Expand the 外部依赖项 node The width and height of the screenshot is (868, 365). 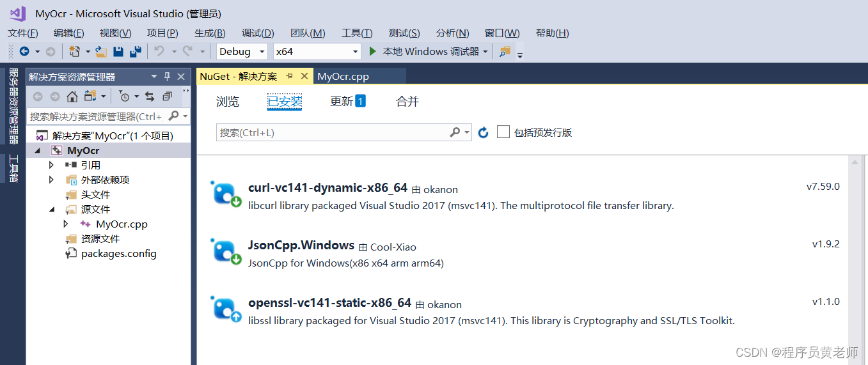[52, 180]
